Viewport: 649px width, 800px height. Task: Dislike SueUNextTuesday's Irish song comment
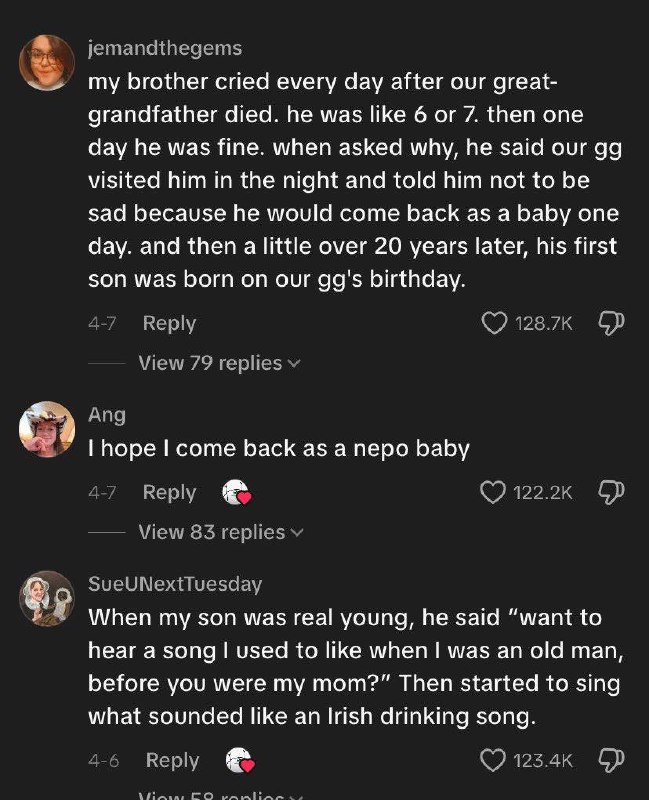610,761
